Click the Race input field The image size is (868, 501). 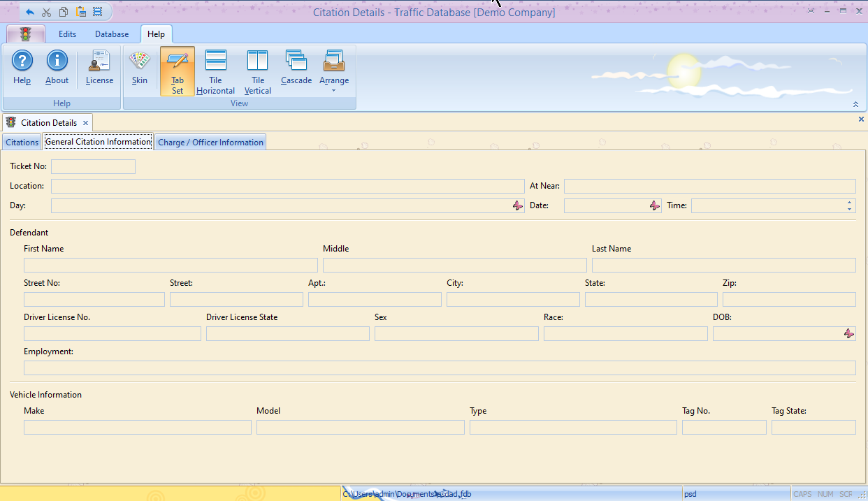tap(625, 333)
